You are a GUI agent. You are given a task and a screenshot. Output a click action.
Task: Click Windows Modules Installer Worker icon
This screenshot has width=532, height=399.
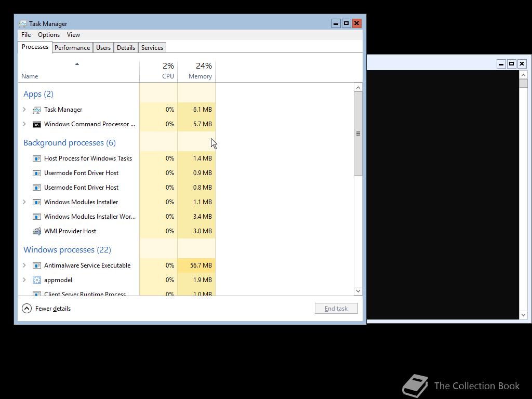click(x=37, y=217)
